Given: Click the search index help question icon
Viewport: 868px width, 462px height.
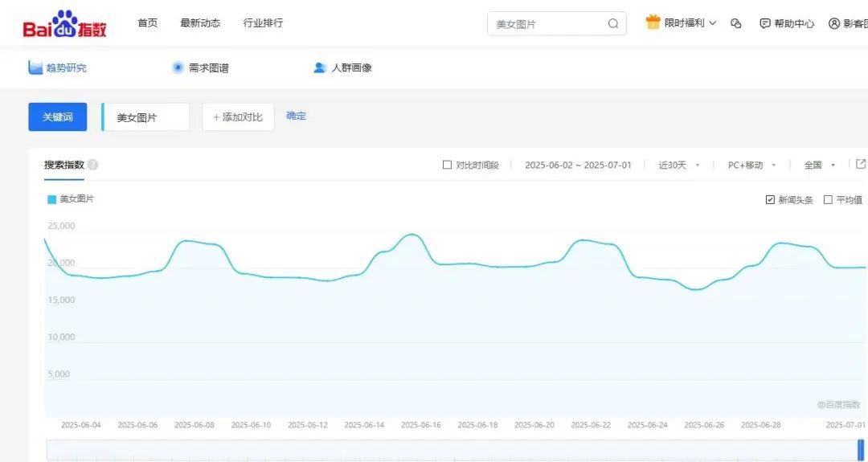Looking at the screenshot, I should (93, 165).
